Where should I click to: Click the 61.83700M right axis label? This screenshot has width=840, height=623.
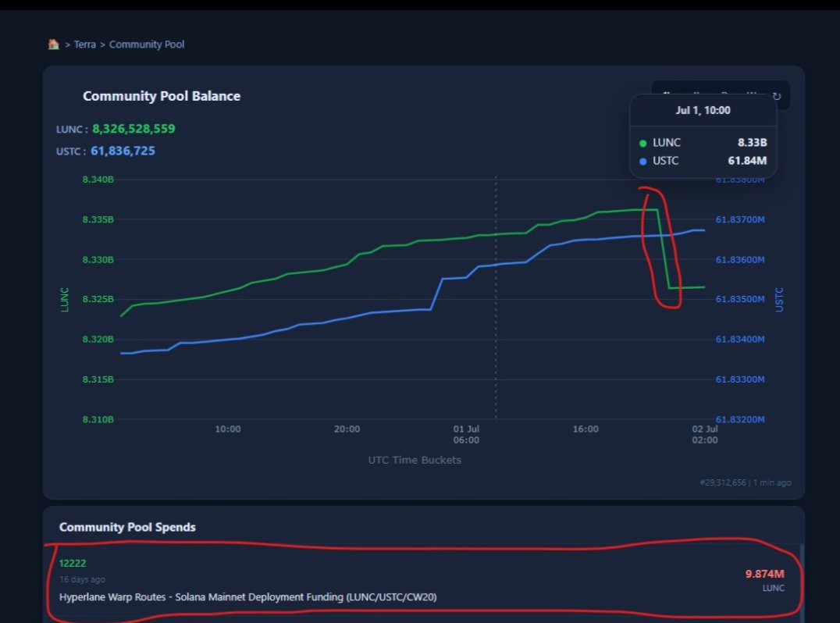click(740, 219)
